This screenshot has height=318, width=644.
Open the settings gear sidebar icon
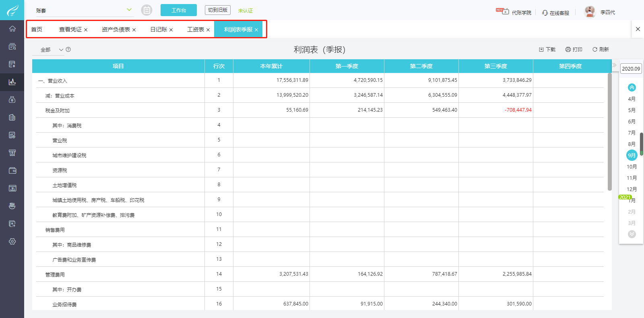12,241
